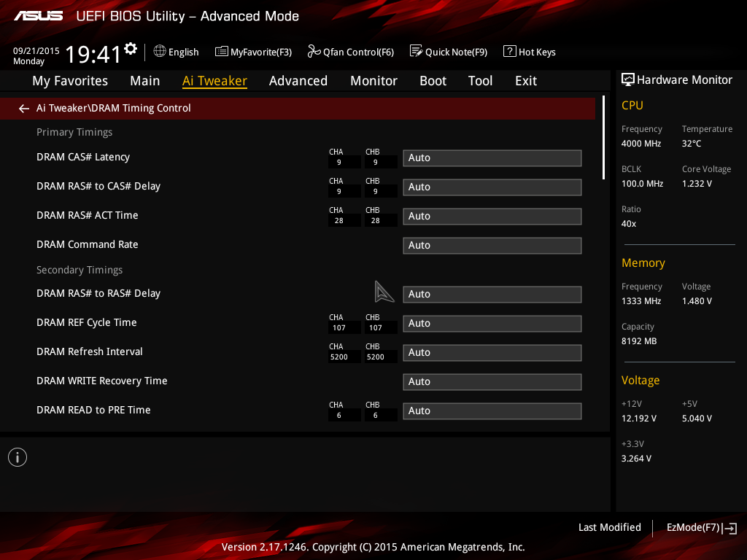This screenshot has width=747, height=560.
Task: Click the 19:41 clock display
Action: click(93, 54)
